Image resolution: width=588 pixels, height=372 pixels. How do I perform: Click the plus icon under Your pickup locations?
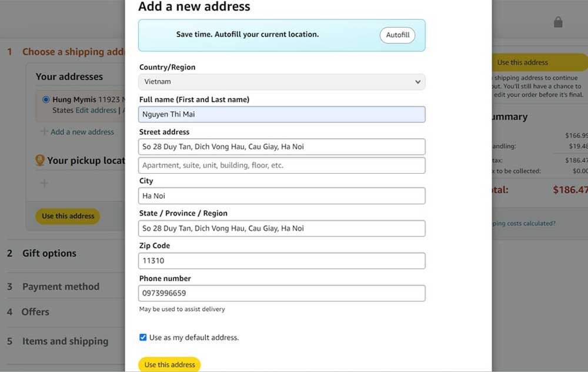[x=44, y=183]
